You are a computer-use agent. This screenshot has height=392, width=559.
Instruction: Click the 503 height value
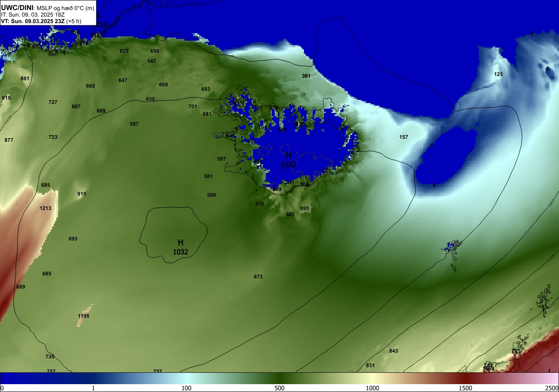point(290,214)
